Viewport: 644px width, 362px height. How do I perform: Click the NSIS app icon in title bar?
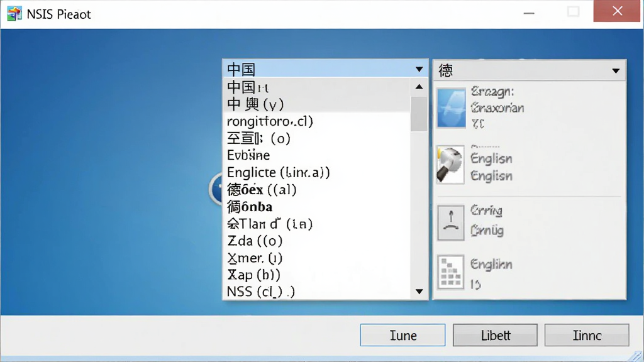tap(14, 14)
